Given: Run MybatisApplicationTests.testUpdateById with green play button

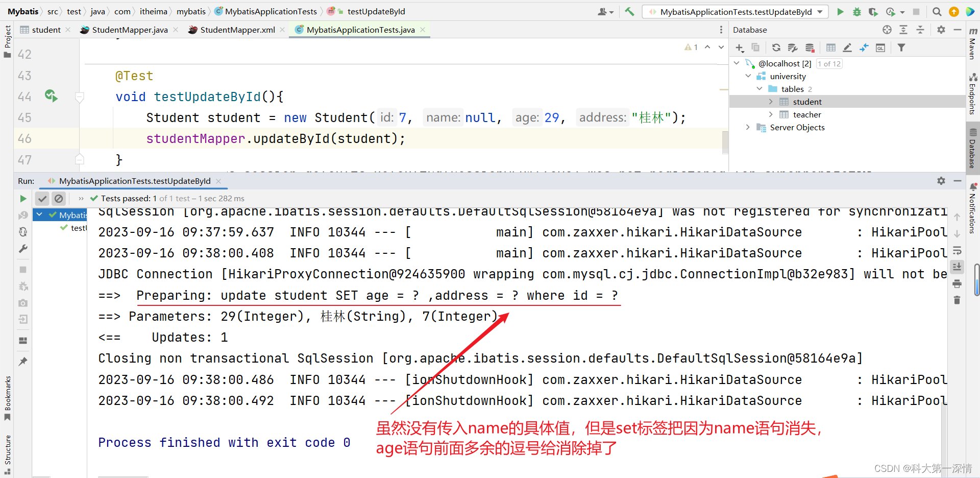Looking at the screenshot, I should [x=840, y=12].
